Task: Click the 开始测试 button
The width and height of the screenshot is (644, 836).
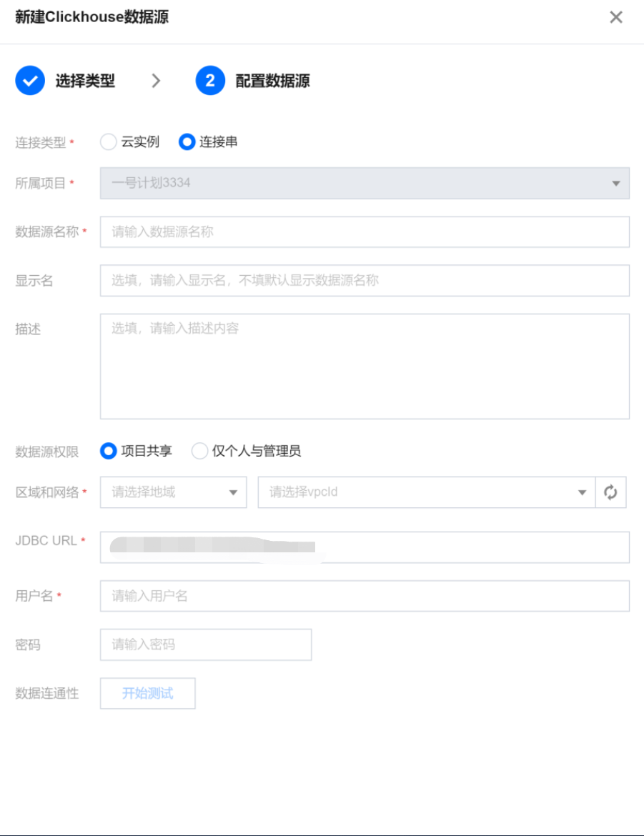Action: [x=148, y=693]
